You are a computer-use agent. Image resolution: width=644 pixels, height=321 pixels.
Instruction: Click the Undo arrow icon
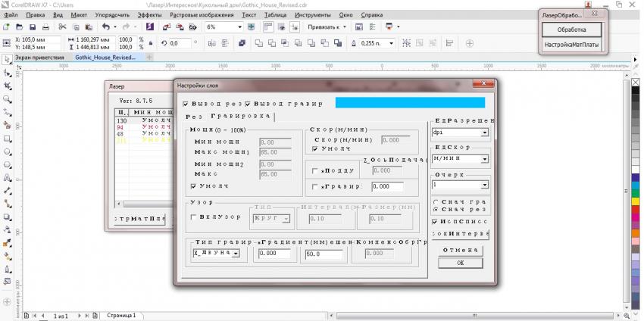coord(106,26)
